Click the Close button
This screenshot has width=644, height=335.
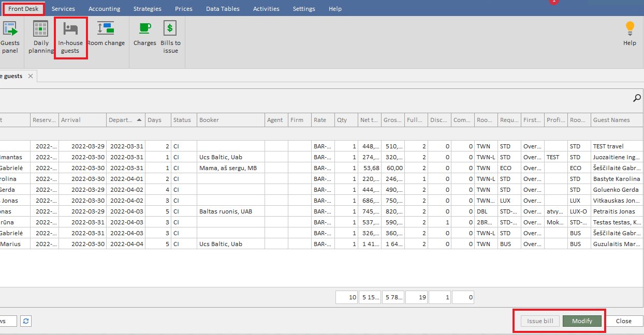point(623,321)
